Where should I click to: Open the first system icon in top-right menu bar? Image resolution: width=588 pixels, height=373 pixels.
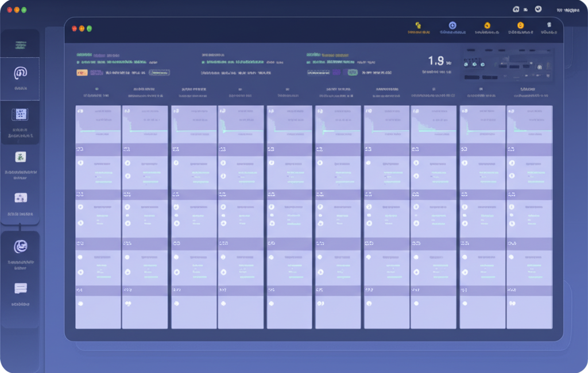(x=516, y=9)
